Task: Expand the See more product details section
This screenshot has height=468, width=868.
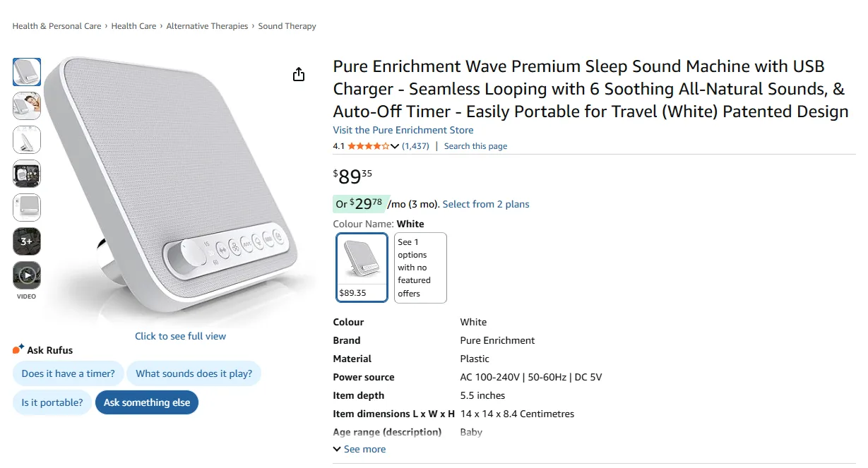Action: [x=359, y=449]
